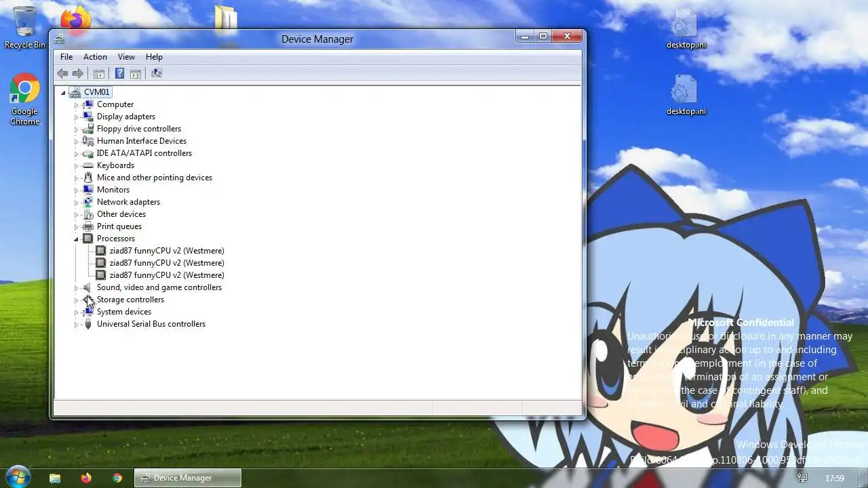This screenshot has height=488, width=868.
Task: Launch Chrome from the taskbar
Action: 117,478
